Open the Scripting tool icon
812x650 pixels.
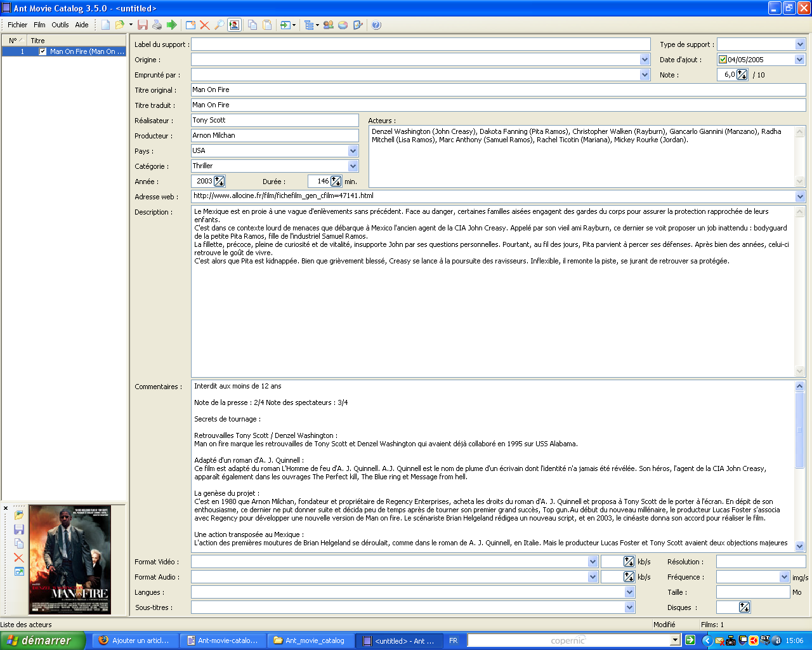358,25
